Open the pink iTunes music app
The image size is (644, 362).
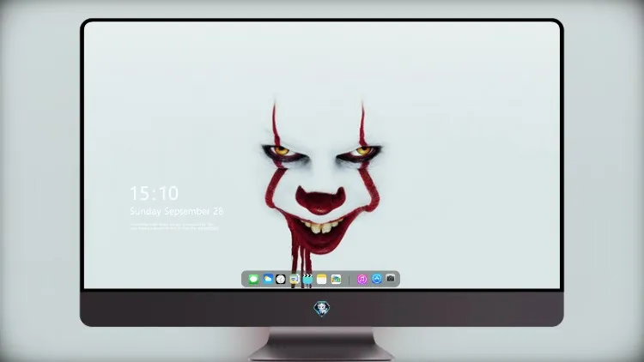(x=361, y=279)
